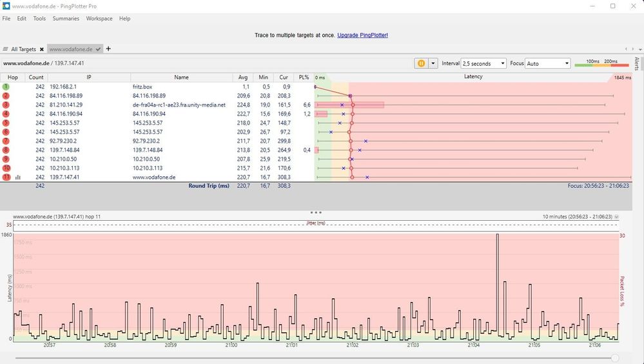Expand the 10 minutes time range chevron
Viewport: 644px width, 364px height.
point(616,217)
